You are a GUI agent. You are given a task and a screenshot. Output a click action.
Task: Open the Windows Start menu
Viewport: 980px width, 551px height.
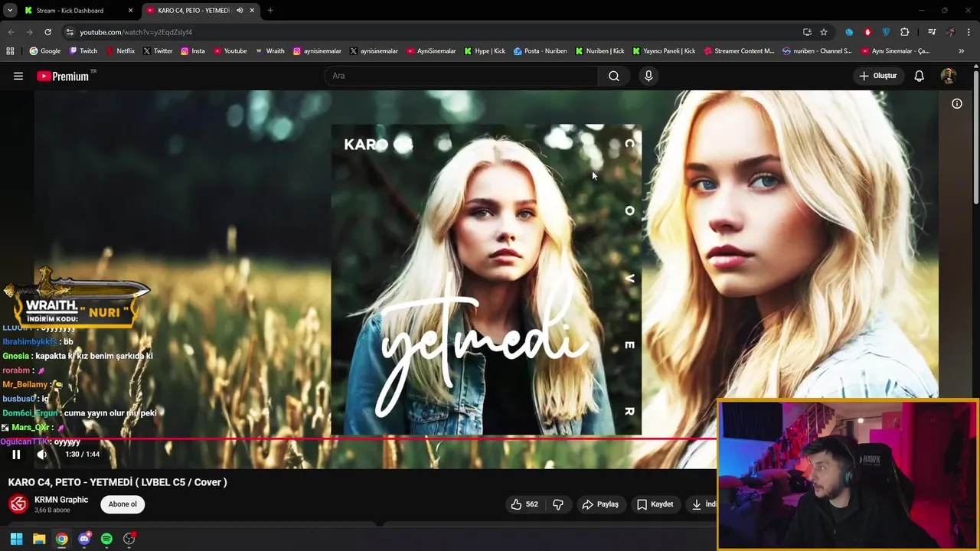click(16, 539)
